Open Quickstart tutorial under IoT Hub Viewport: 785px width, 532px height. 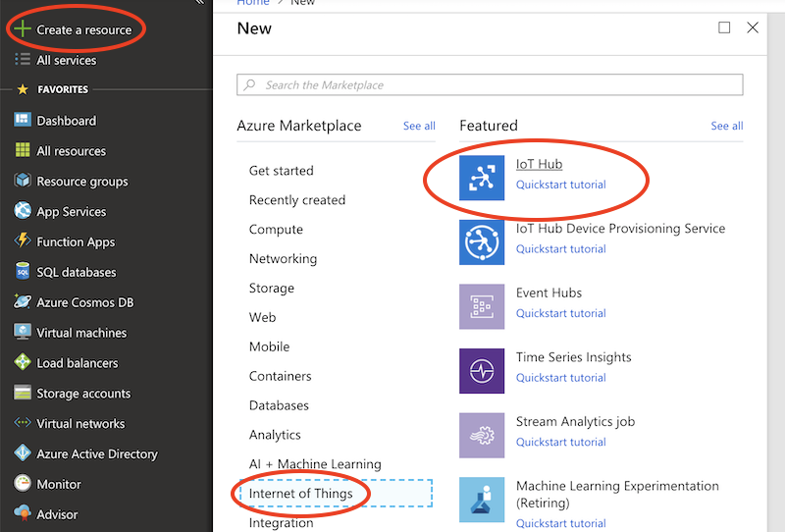coord(560,185)
